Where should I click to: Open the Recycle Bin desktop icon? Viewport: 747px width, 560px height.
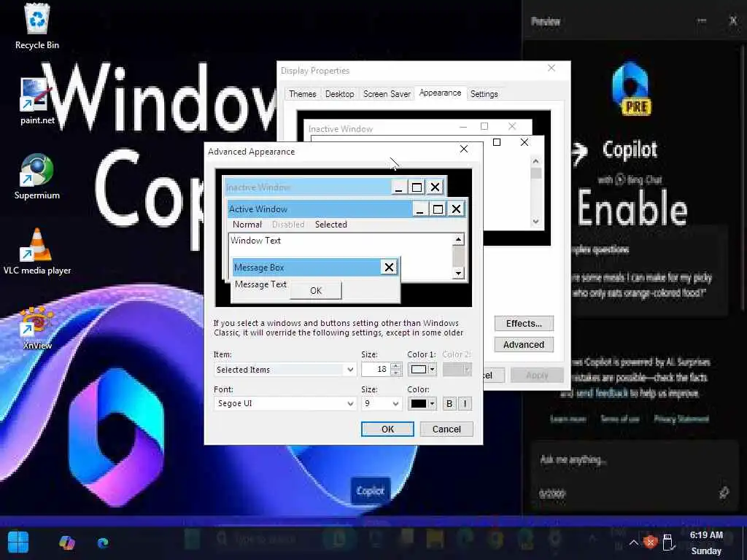click(x=36, y=26)
